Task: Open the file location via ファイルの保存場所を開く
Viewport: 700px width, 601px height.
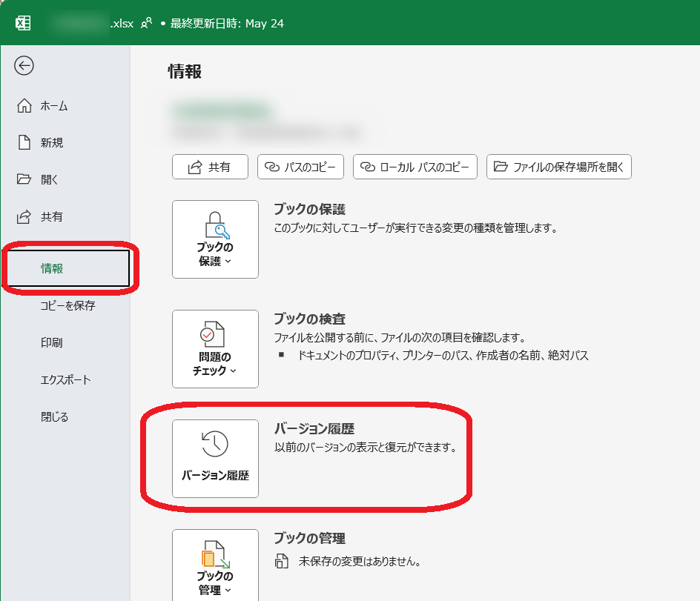Action: click(x=559, y=167)
